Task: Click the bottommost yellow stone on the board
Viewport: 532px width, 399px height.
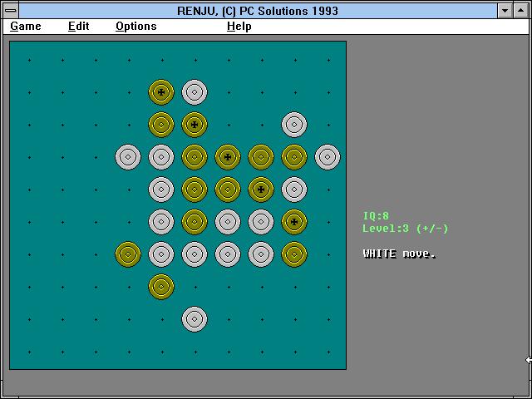Action: (x=161, y=287)
